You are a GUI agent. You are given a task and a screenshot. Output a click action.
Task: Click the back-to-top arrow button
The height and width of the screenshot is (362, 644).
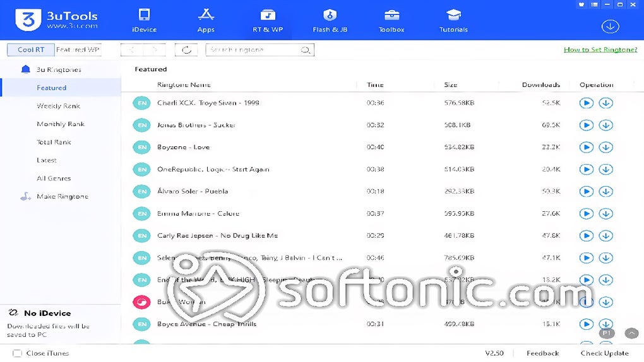pyautogui.click(x=631, y=333)
